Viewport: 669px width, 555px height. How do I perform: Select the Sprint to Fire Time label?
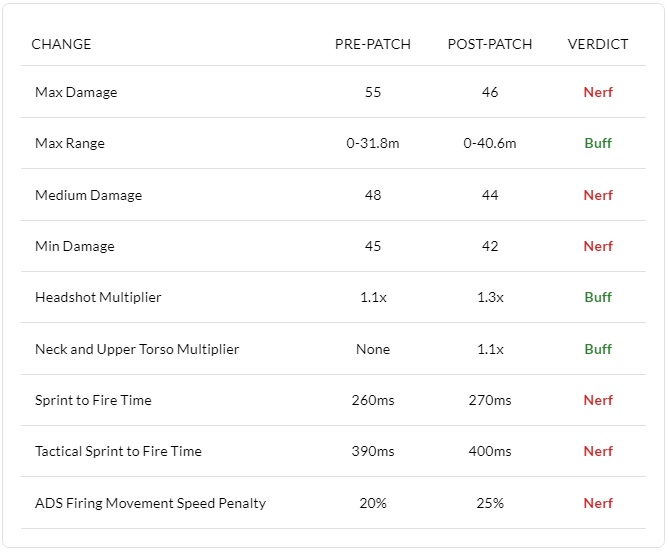click(x=93, y=400)
